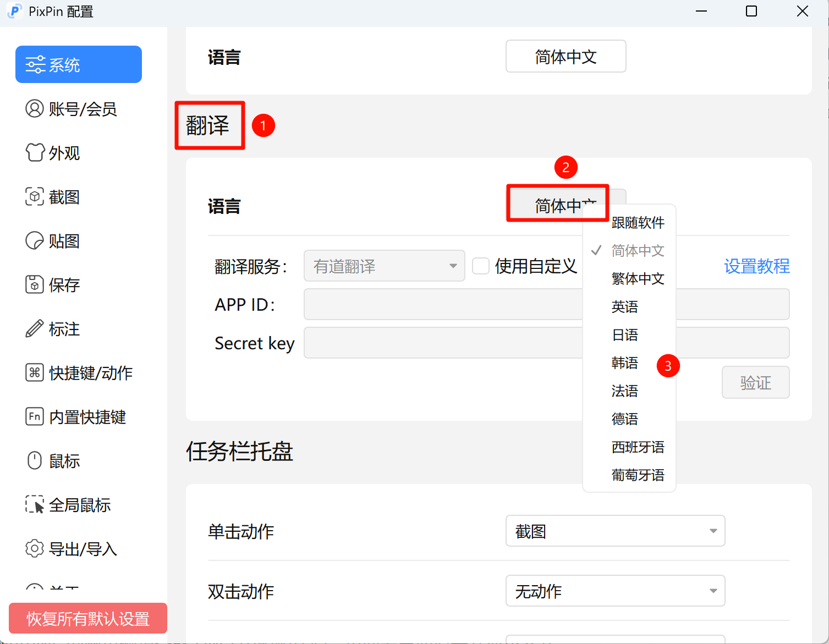This screenshot has width=829, height=644.
Task: Click the 账号/会员 user icon in sidebar
Action: point(34,109)
